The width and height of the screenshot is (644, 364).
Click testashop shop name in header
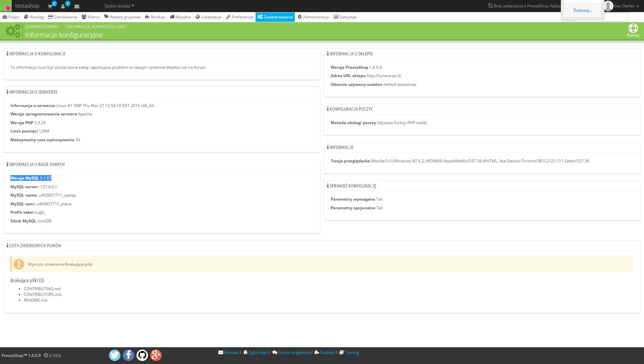[27, 6]
